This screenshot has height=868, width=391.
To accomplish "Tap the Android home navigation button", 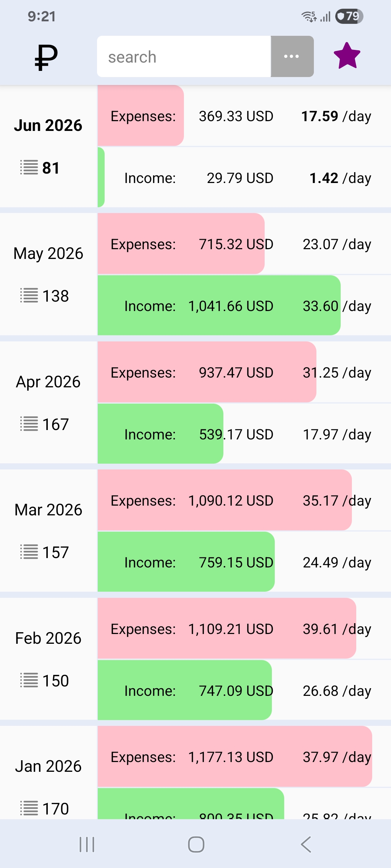I will coord(196,844).
